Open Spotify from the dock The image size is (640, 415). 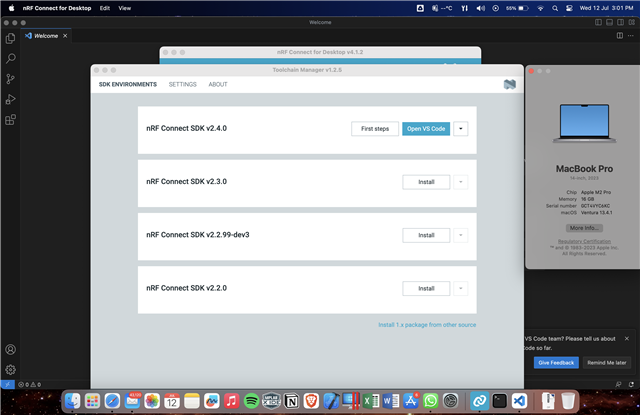click(251, 401)
